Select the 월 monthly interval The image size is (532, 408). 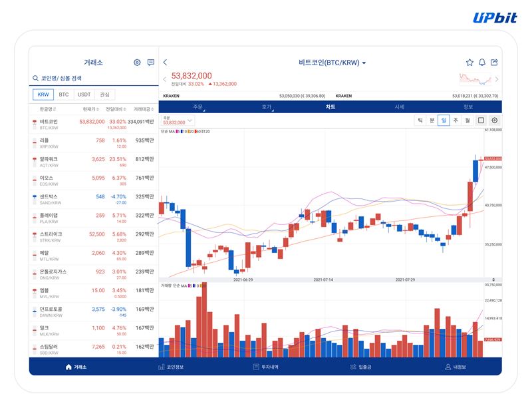(x=467, y=120)
